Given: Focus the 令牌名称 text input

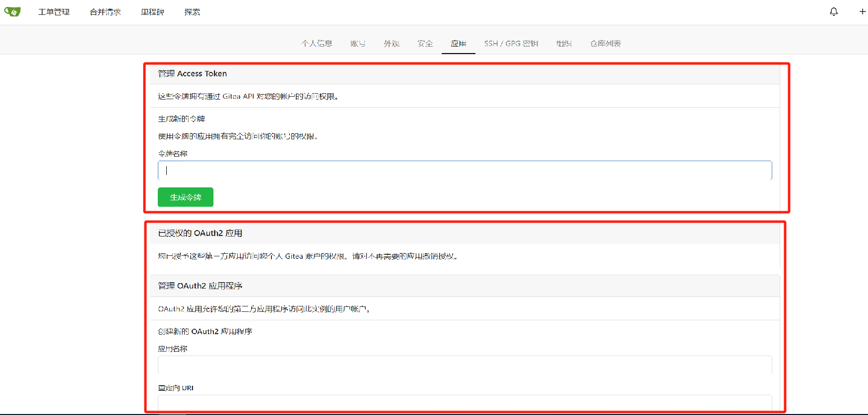Looking at the screenshot, I should coord(465,171).
